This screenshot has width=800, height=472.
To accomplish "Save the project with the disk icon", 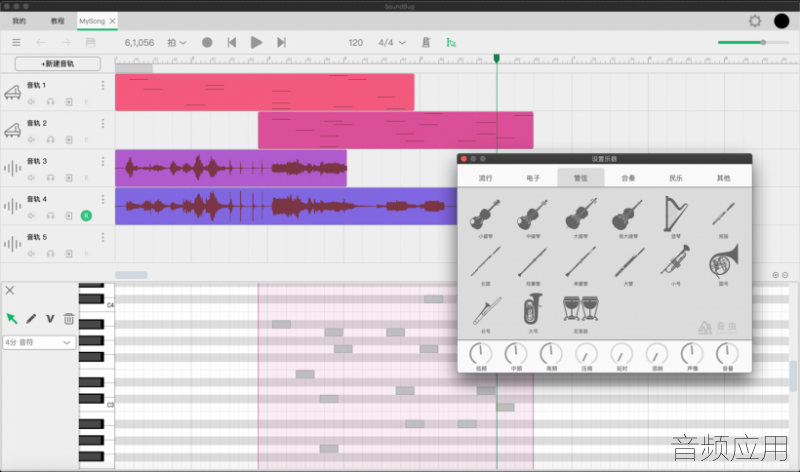I will point(90,42).
